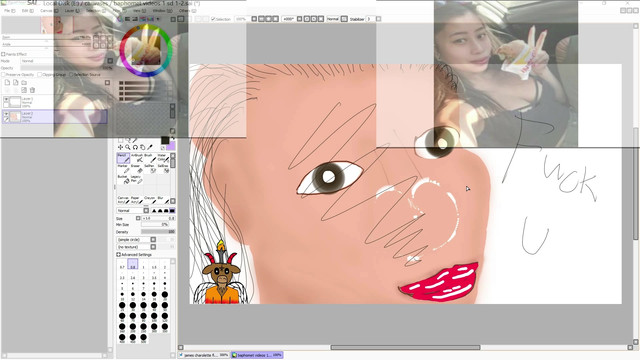The height and width of the screenshot is (360, 640).
Task: Select the Paper Acryl brush
Action: pyautogui.click(x=137, y=200)
